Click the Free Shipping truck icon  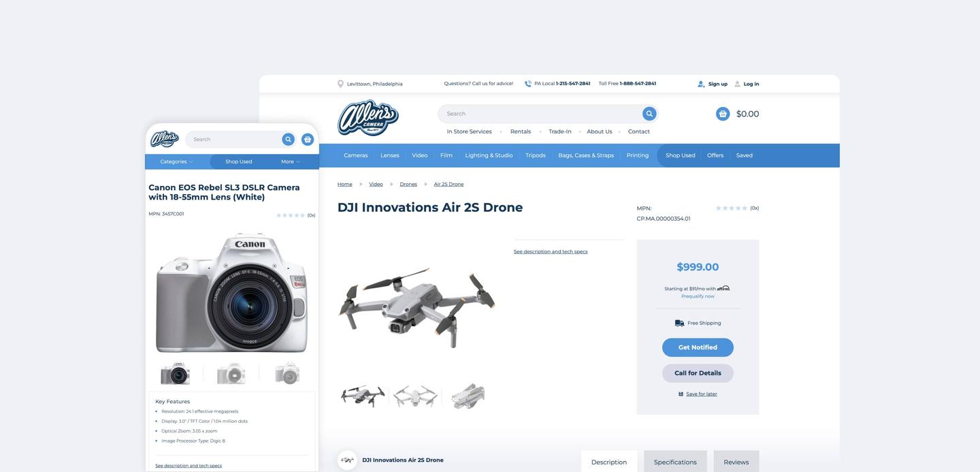[x=679, y=323]
